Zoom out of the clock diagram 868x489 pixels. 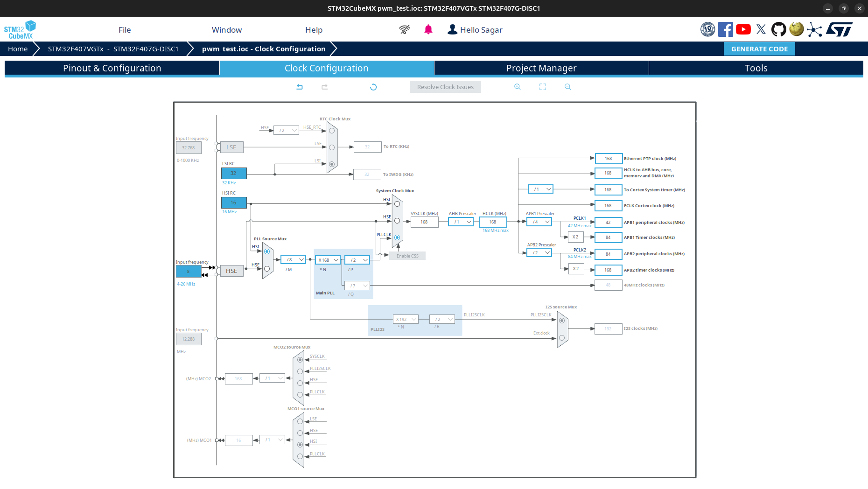coord(568,87)
